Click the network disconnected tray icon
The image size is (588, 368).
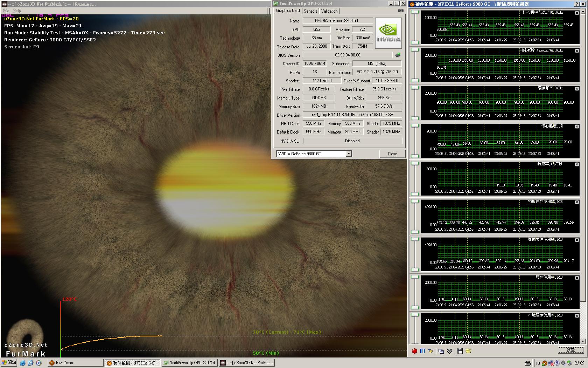(x=551, y=363)
